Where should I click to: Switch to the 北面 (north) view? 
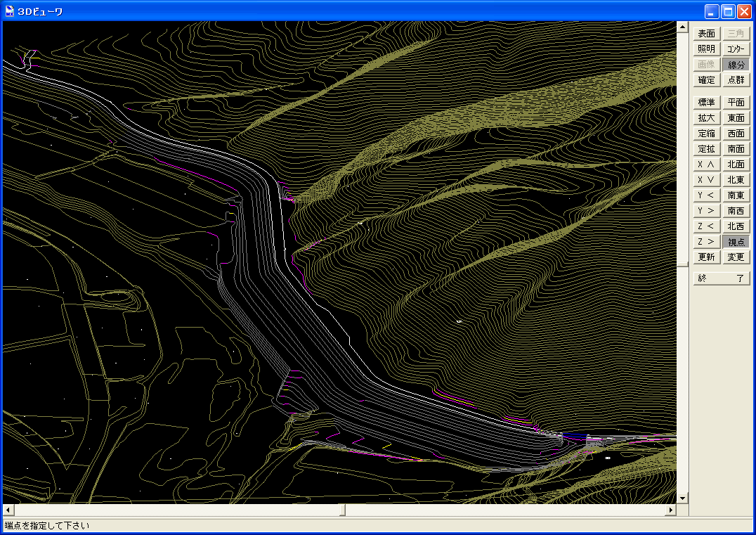pos(736,164)
